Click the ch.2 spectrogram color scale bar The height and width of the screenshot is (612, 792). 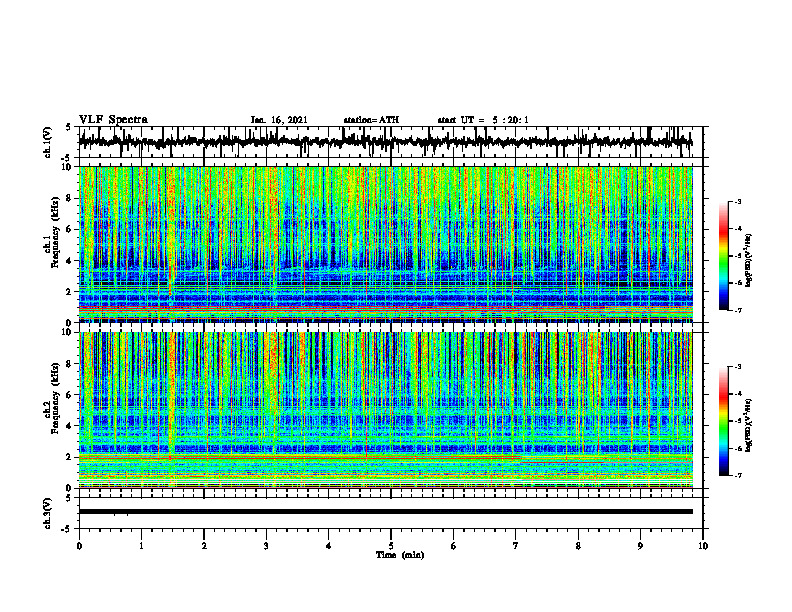tap(723, 421)
